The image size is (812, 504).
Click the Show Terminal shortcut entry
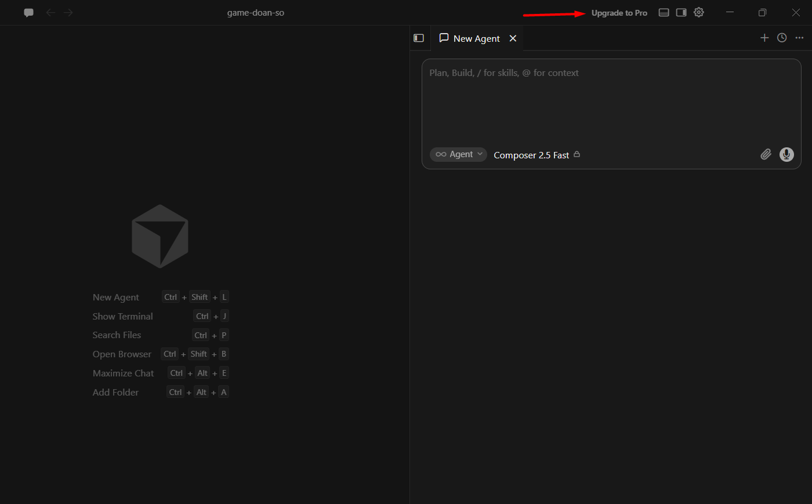click(x=160, y=316)
